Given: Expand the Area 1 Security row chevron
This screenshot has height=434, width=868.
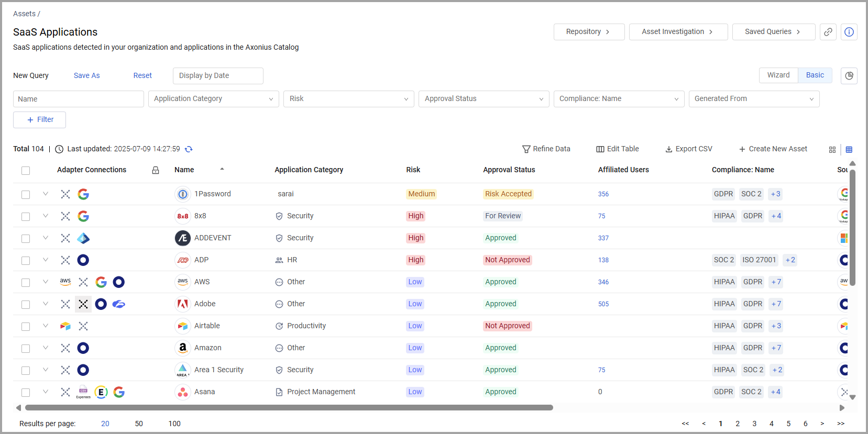Looking at the screenshot, I should [x=46, y=370].
